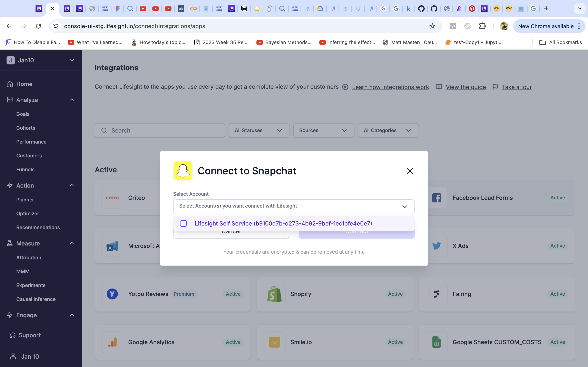Click the Support headset icon
The height and width of the screenshot is (367, 588).
pyautogui.click(x=13, y=335)
